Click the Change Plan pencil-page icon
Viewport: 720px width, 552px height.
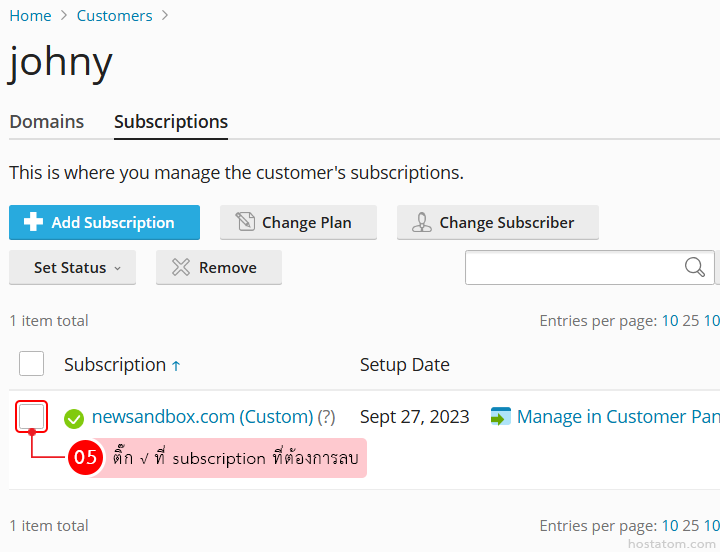245,222
